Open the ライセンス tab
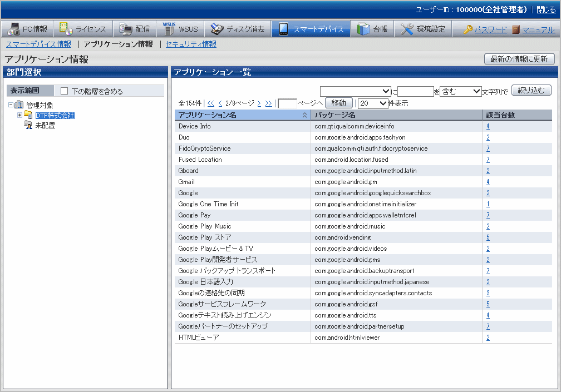This screenshot has width=561, height=392. coord(83,29)
